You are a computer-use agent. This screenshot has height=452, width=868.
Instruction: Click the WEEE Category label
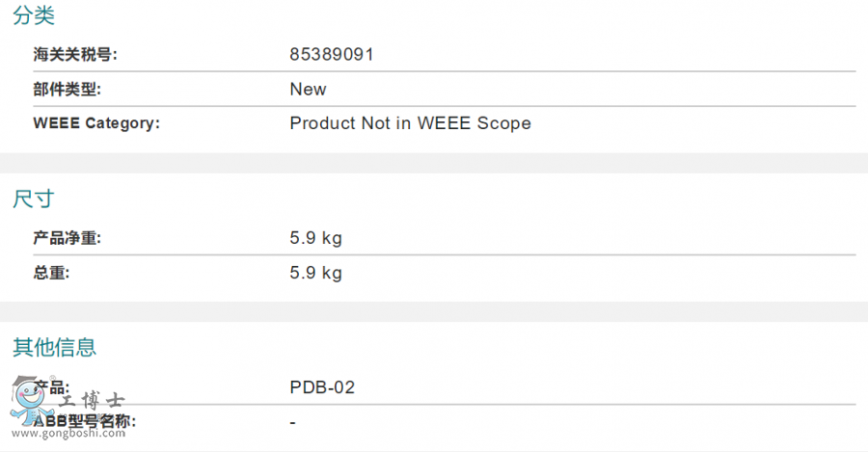(x=96, y=123)
